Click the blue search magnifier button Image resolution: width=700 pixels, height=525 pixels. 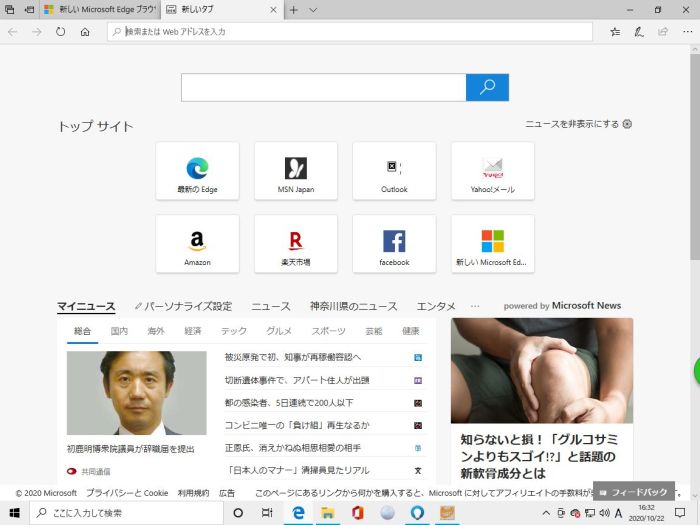point(487,87)
